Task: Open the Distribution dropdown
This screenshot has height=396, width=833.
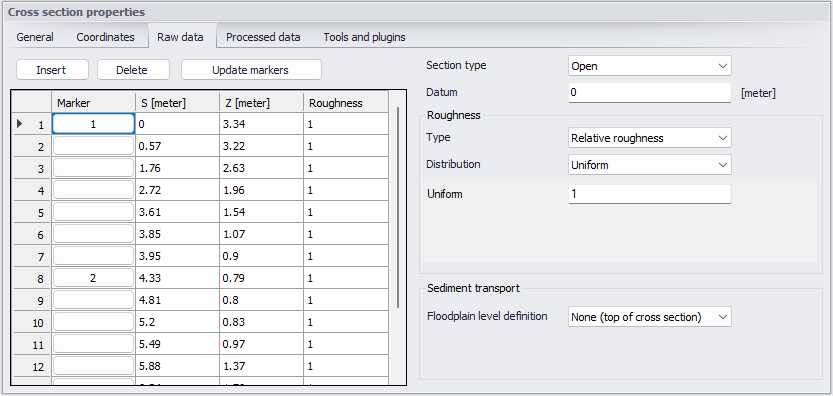Action: [650, 165]
